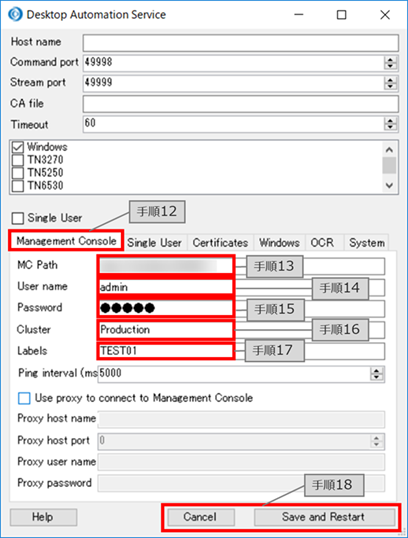Click the Proxy user name field
This screenshot has height=538, width=408.
pyautogui.click(x=241, y=462)
